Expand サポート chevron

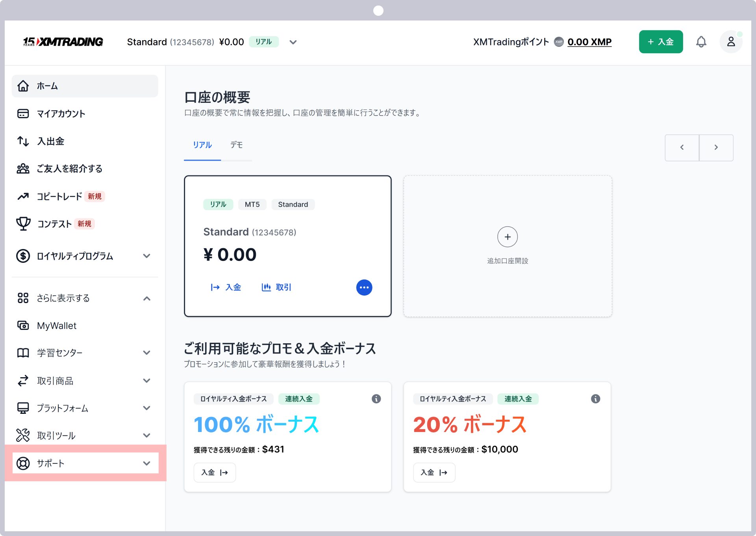(146, 463)
